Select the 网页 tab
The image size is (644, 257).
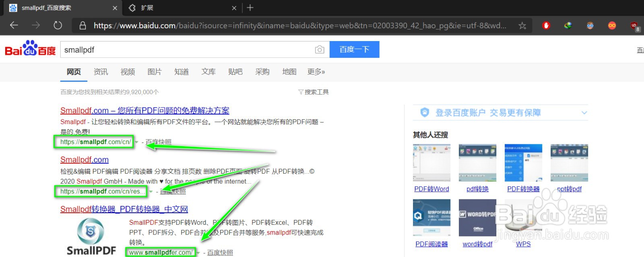coord(74,72)
